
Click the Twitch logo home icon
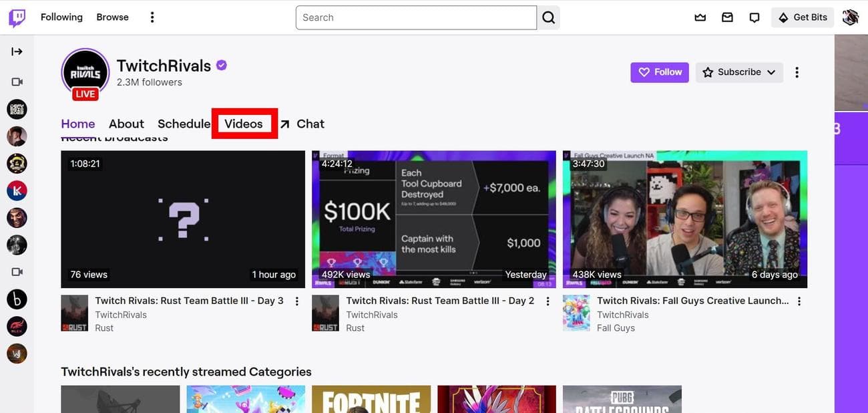point(17,17)
